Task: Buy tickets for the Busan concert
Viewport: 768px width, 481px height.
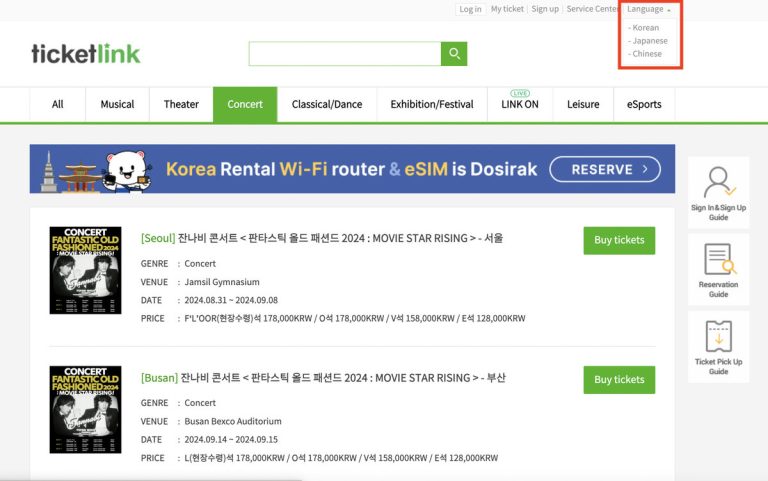Action: (x=619, y=380)
